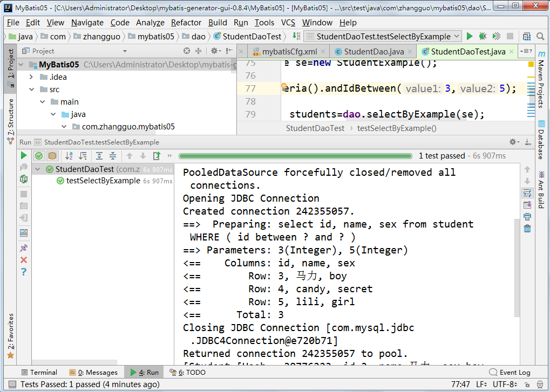Open the dao breadcrumb in the navigation bar
This screenshot has width=550, height=392.
[195, 37]
